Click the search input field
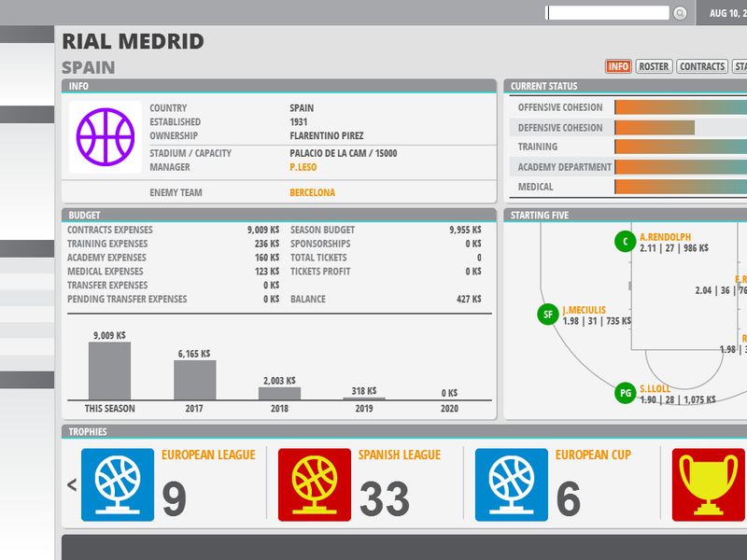747x560 pixels. pos(608,13)
